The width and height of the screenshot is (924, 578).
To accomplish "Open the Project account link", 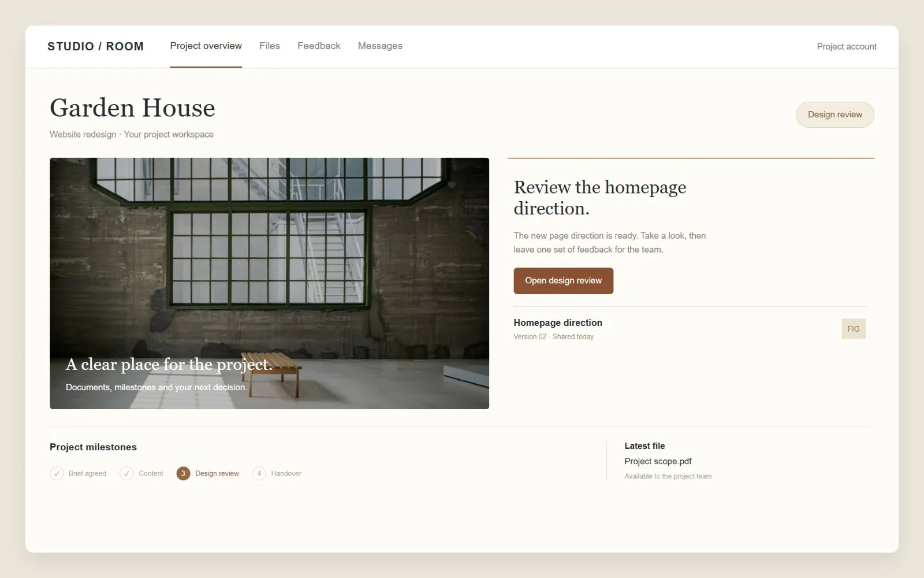I will point(847,46).
